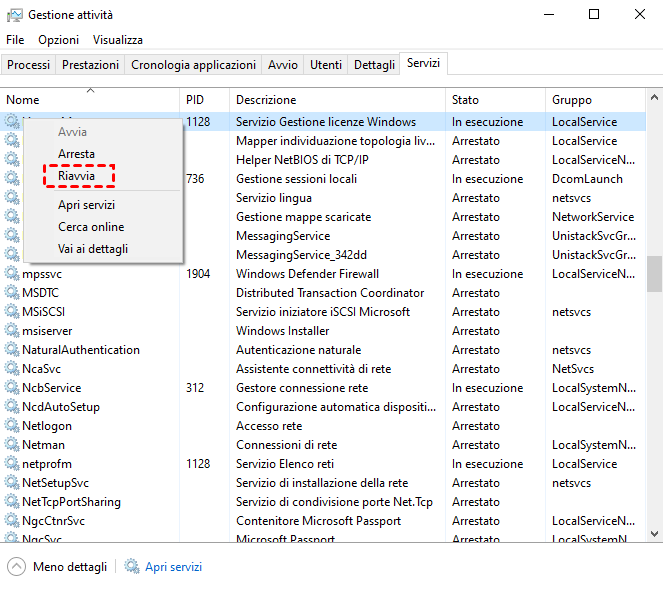
Task: Open the Opzioni menu
Action: tap(58, 40)
